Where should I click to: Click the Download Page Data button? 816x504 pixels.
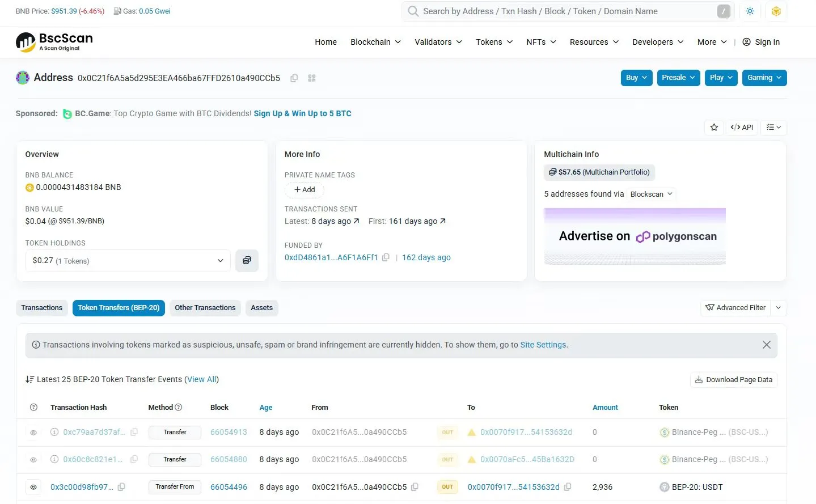pos(734,380)
